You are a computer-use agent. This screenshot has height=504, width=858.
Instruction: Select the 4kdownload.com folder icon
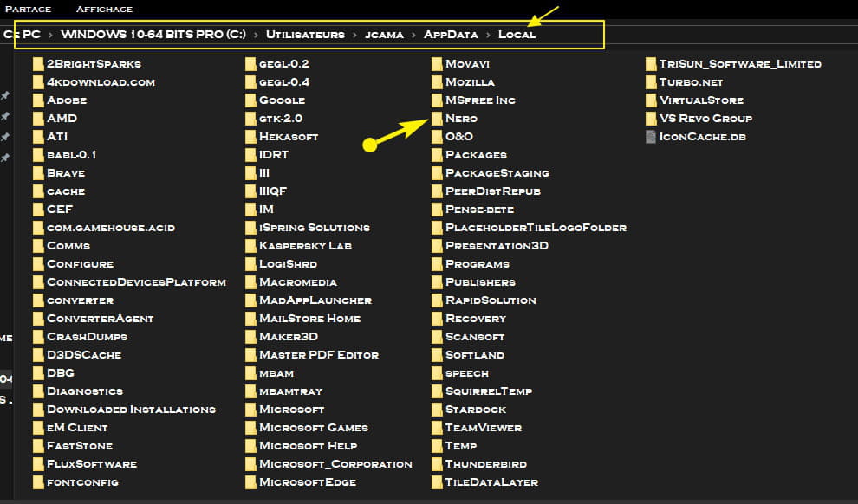click(x=38, y=82)
